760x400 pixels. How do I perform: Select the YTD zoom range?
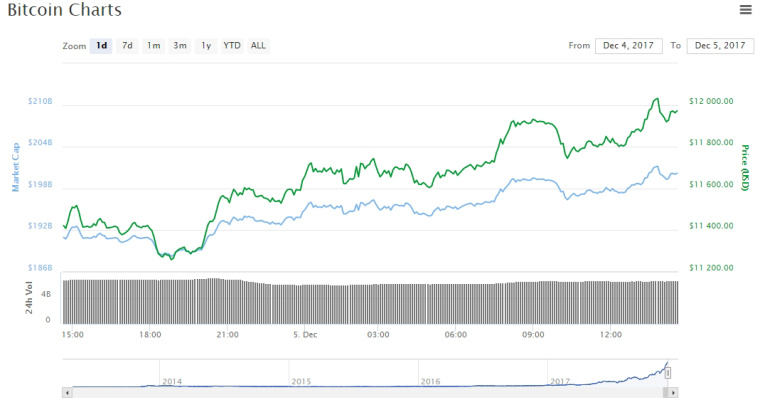[232, 46]
